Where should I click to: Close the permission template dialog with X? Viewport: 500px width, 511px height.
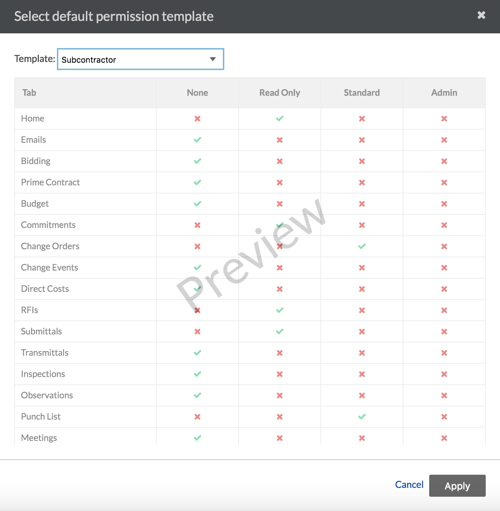coord(481,15)
